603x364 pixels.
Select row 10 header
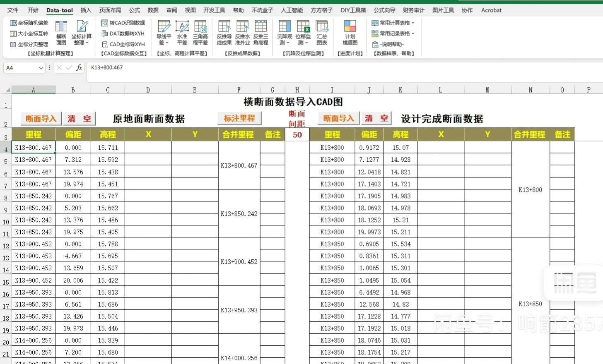[6, 220]
